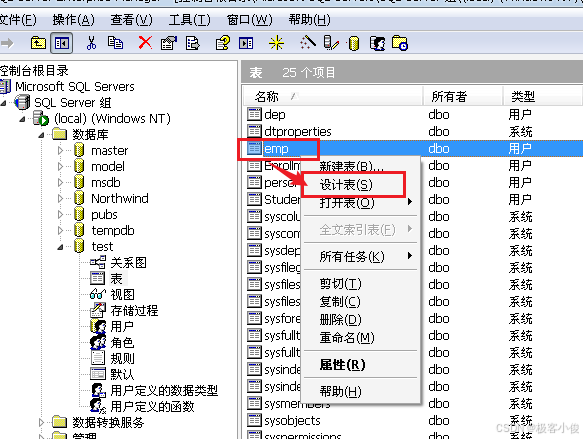
Task: Click the Forward arrow toolbar icon
Action: click(x=7, y=43)
